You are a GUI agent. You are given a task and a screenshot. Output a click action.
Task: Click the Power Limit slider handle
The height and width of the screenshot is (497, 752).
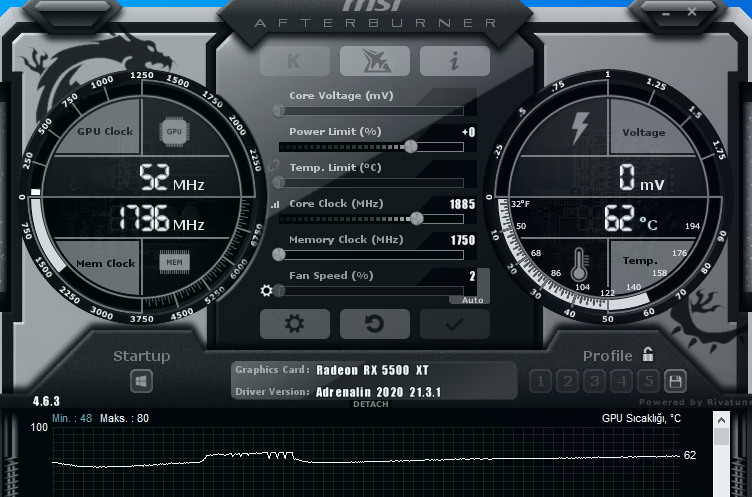coord(411,147)
